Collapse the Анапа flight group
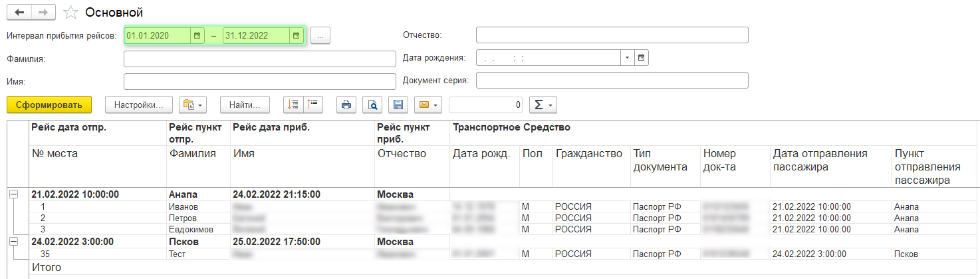 tap(13, 194)
